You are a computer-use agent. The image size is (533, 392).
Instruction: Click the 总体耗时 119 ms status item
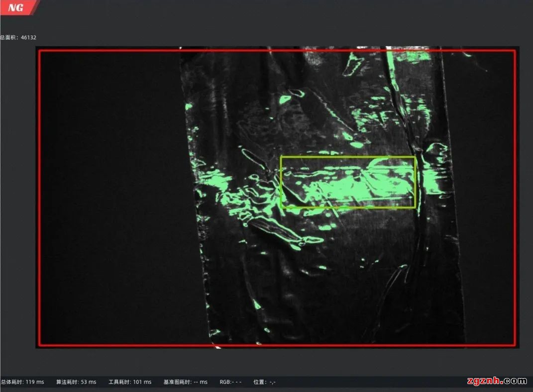[x=22, y=382]
